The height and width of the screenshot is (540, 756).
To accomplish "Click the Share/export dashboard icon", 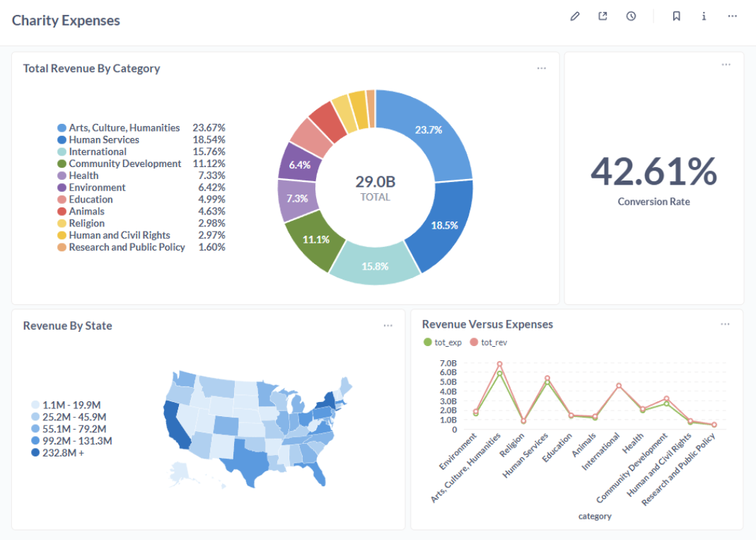I will (603, 16).
